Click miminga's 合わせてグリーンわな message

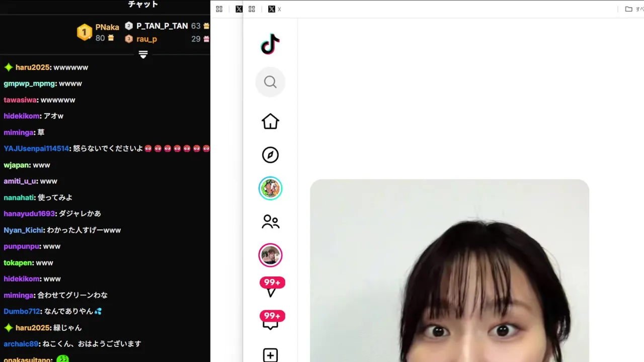point(72,295)
